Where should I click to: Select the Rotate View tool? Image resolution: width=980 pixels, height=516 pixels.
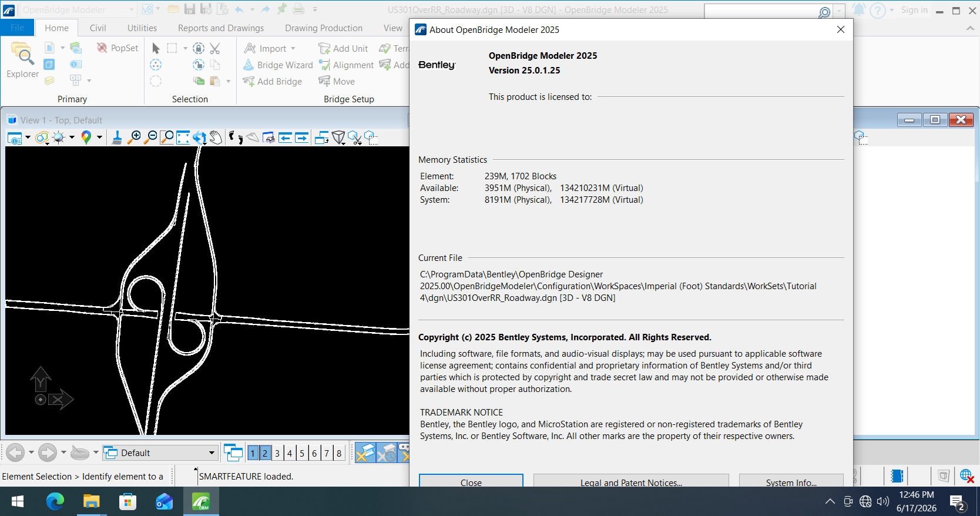(x=200, y=138)
